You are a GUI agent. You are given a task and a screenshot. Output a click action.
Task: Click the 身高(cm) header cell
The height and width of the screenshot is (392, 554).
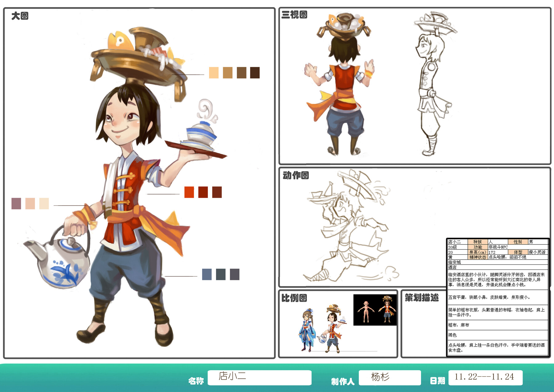(478, 252)
